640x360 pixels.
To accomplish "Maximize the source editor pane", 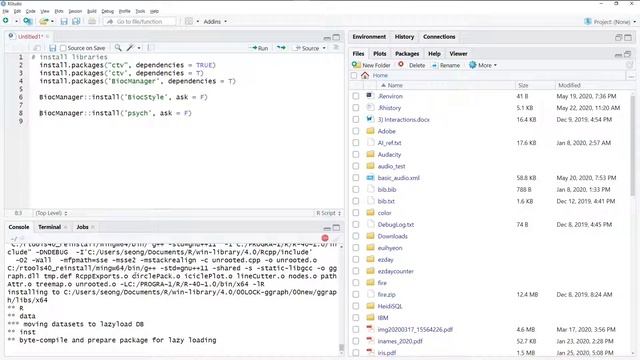I will 336,37.
